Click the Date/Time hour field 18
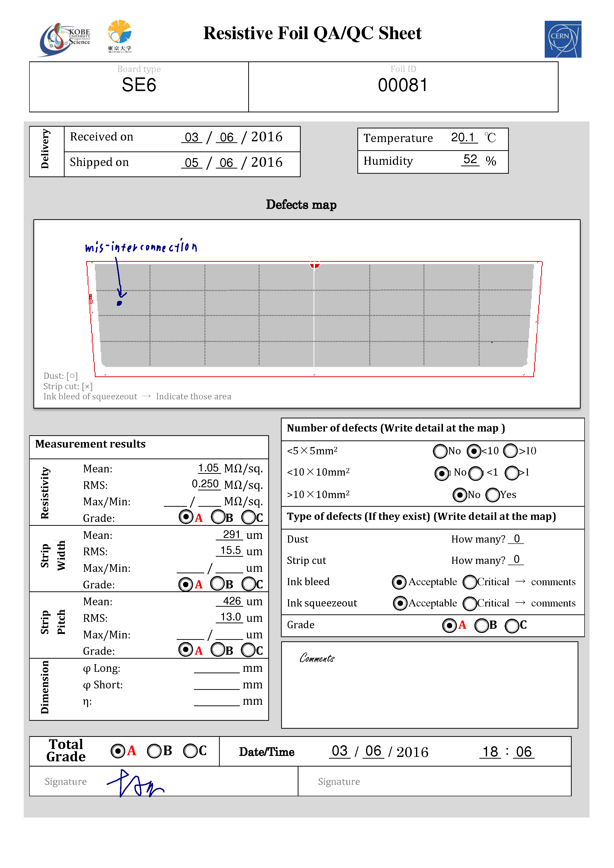Screen dimensions: 614x868 490,751
